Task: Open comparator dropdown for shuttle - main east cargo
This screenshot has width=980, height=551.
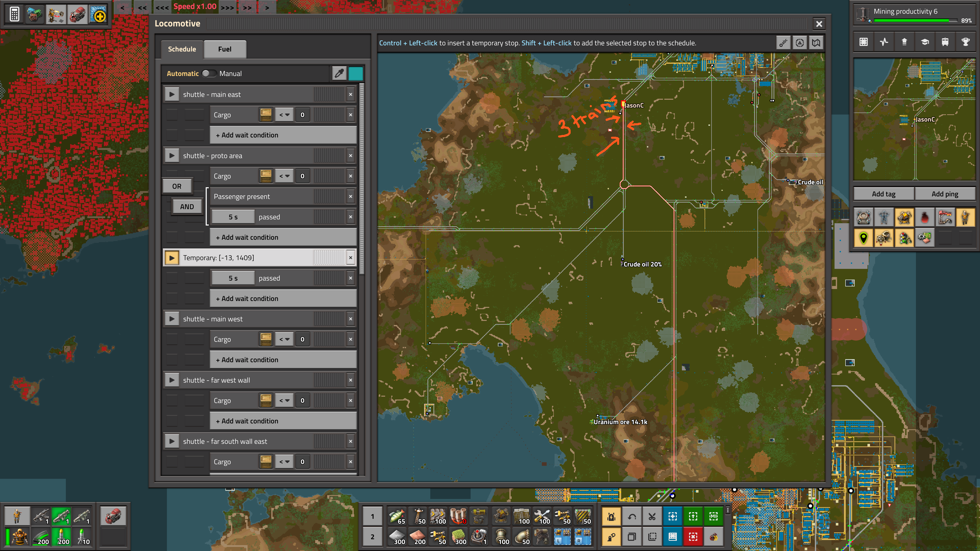Action: point(284,115)
